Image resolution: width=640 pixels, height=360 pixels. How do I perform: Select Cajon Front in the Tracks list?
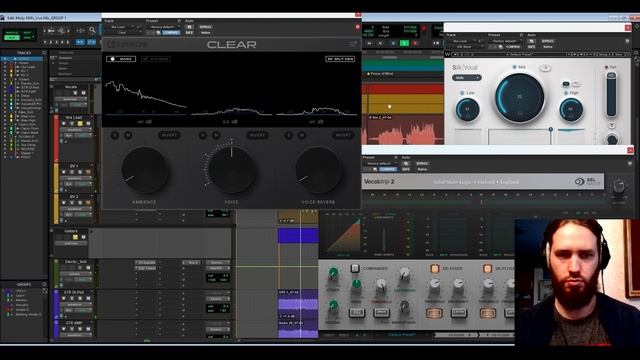click(x=29, y=128)
